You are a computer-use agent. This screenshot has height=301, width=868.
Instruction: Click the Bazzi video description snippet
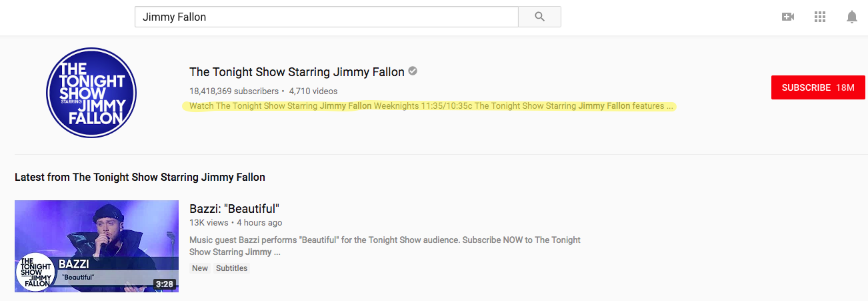385,246
